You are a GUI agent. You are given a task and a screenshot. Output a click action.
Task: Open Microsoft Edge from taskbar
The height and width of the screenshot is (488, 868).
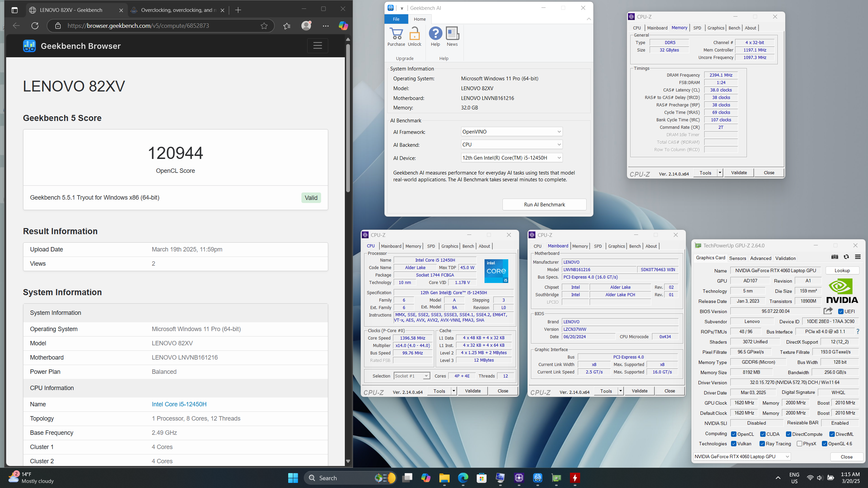point(463,478)
